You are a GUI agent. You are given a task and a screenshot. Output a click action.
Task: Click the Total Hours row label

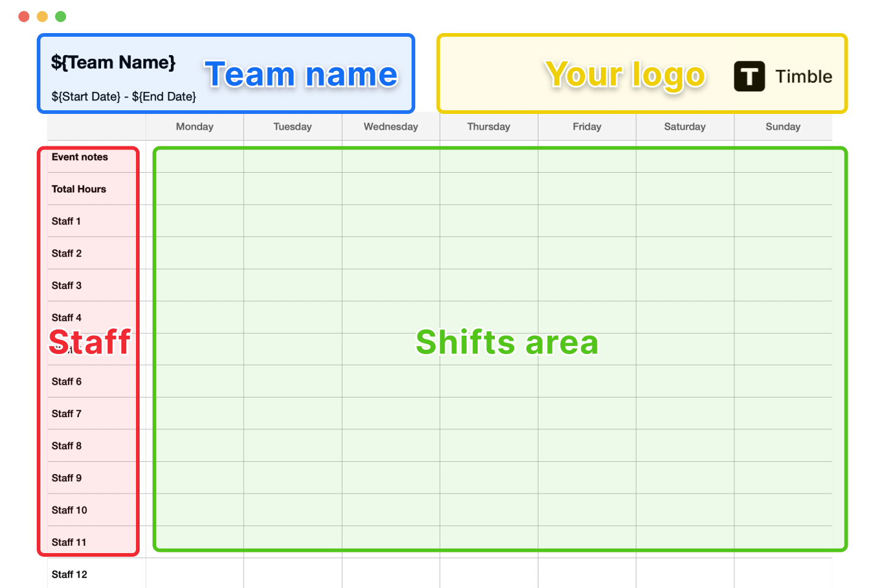79,189
